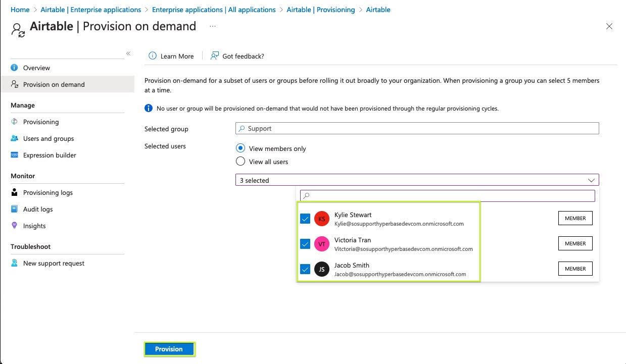This screenshot has width=626, height=364.
Task: Click the page title user-sync icon
Action: pyautogui.click(x=18, y=29)
